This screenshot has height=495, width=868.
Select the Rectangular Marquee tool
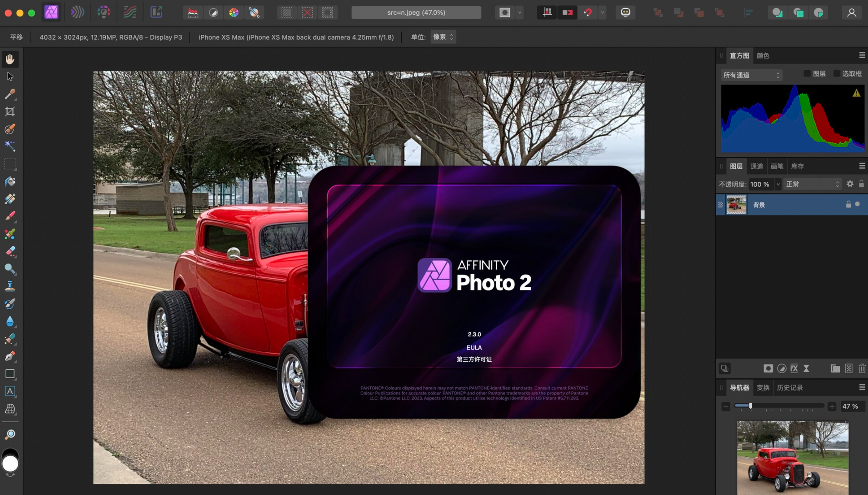pos(10,164)
